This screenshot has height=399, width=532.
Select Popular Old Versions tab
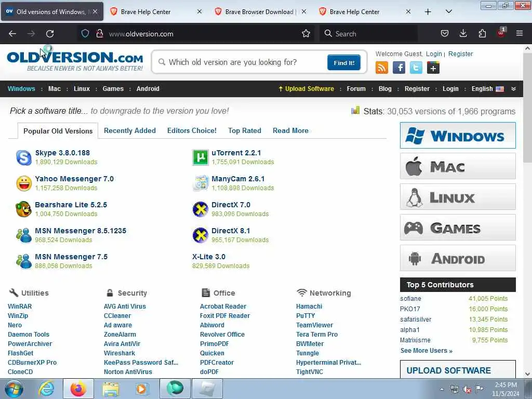tap(58, 131)
